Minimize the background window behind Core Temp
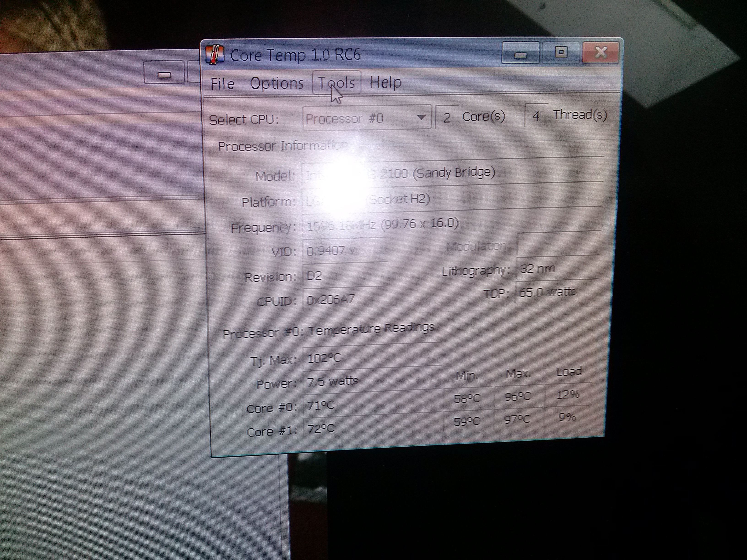747x560 pixels. point(164,72)
